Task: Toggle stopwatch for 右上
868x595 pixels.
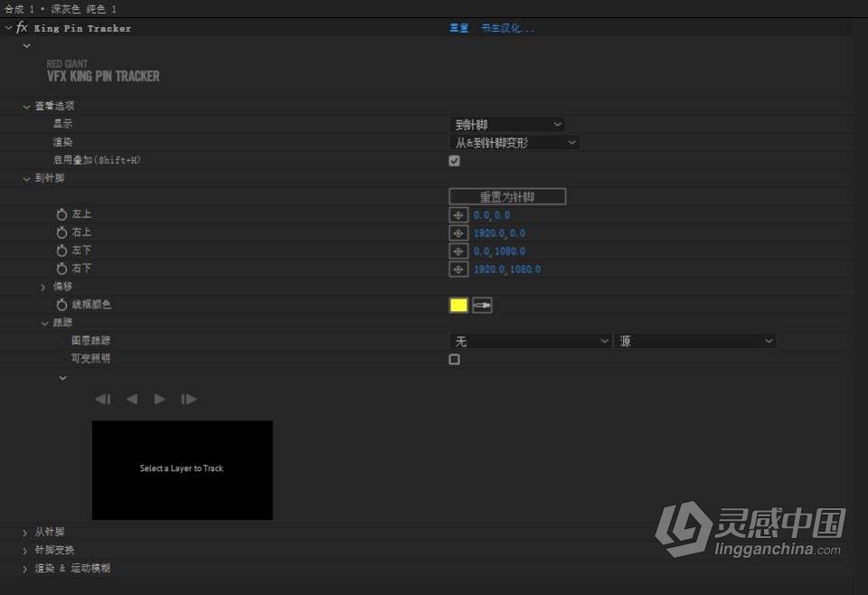Action: (61, 232)
